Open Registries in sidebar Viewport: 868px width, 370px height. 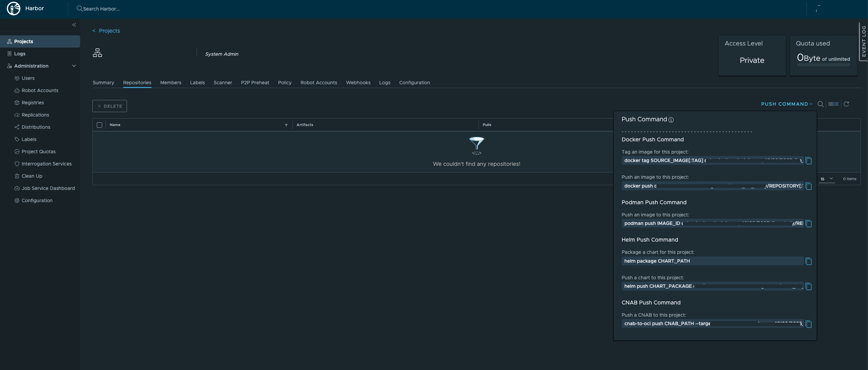(33, 103)
